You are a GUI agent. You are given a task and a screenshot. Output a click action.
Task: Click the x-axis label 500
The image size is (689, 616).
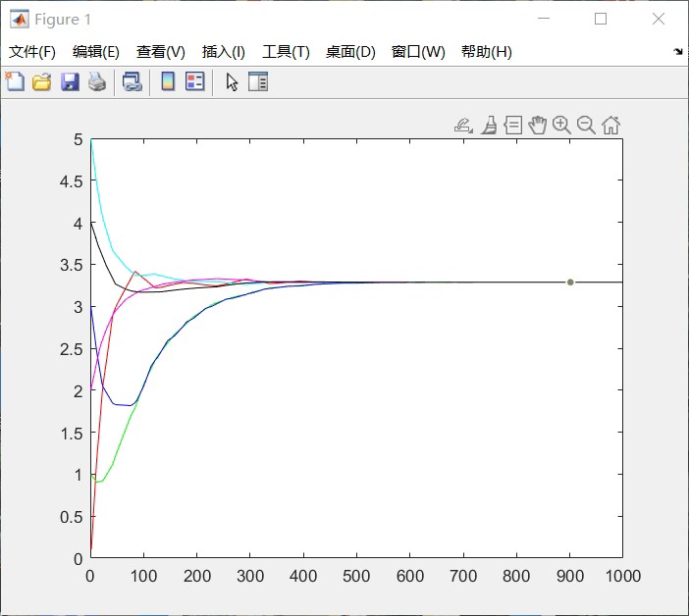tap(356, 576)
